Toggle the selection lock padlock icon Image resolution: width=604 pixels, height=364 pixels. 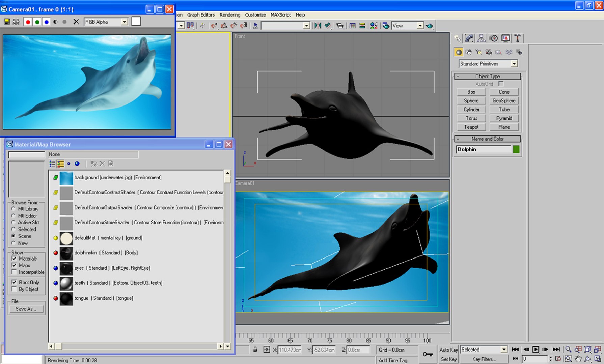255,350
